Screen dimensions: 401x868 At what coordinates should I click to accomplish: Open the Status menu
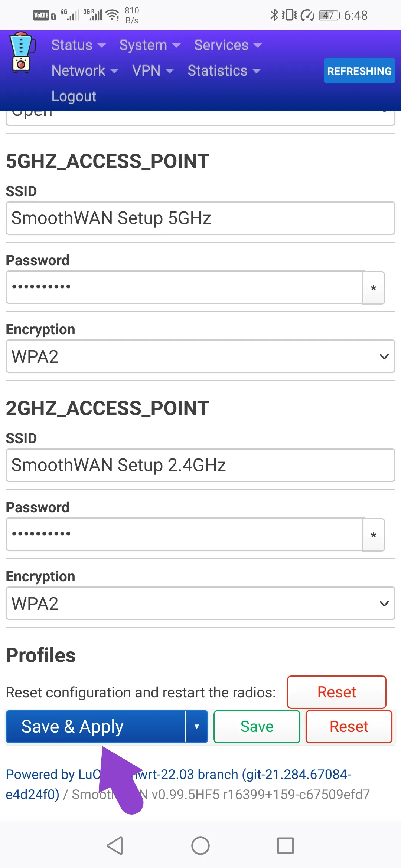(78, 45)
